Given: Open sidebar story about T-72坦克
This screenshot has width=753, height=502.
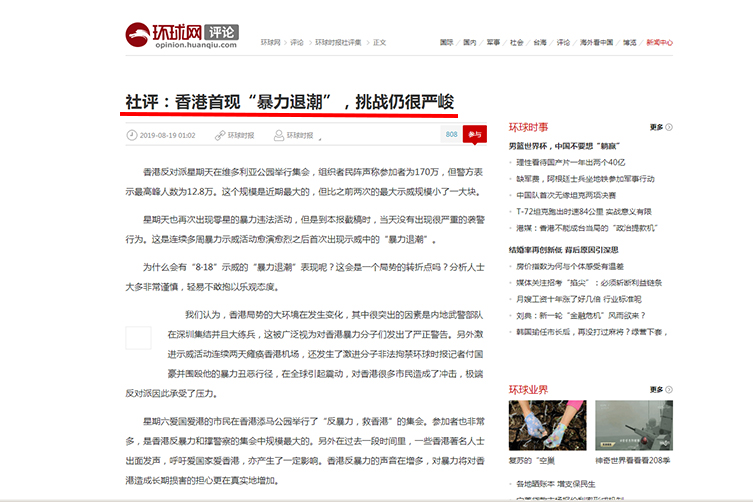Looking at the screenshot, I should 573,211.
